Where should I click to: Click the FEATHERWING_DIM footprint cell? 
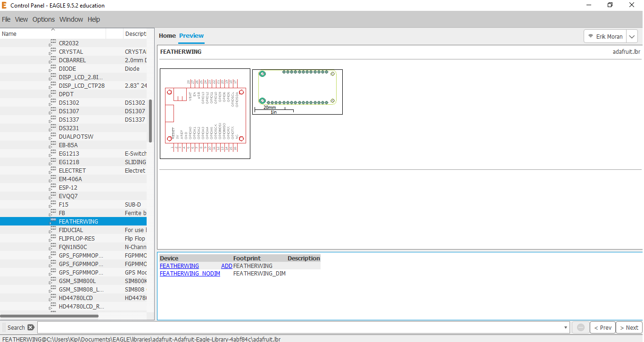click(259, 273)
